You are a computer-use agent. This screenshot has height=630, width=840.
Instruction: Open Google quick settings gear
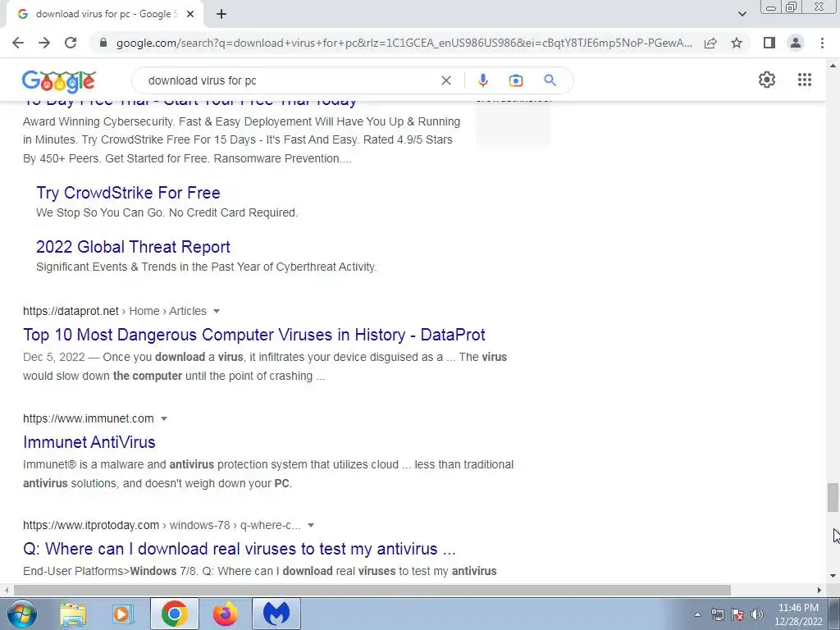(x=767, y=80)
